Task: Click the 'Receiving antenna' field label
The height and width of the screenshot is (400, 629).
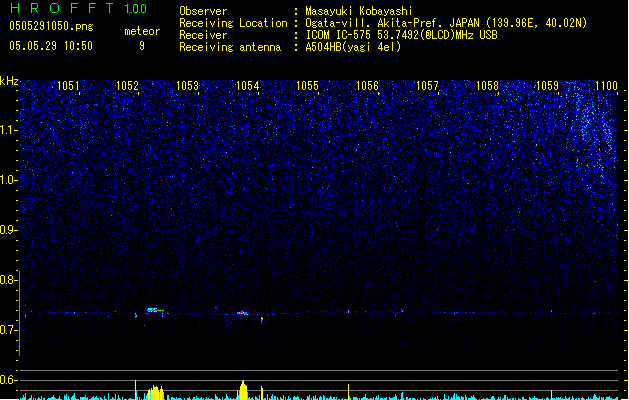Action: pos(230,47)
